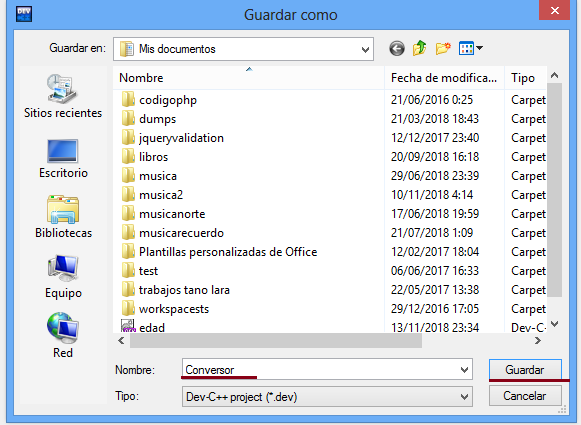Viewport: 581px width, 425px height.
Task: Click the Cancelar button
Action: click(x=525, y=396)
